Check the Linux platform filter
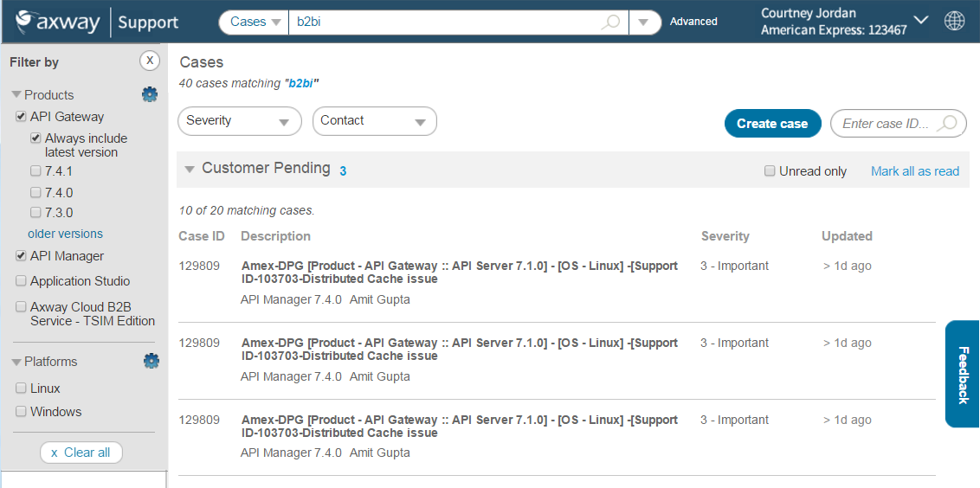980x488 pixels. pyautogui.click(x=21, y=388)
